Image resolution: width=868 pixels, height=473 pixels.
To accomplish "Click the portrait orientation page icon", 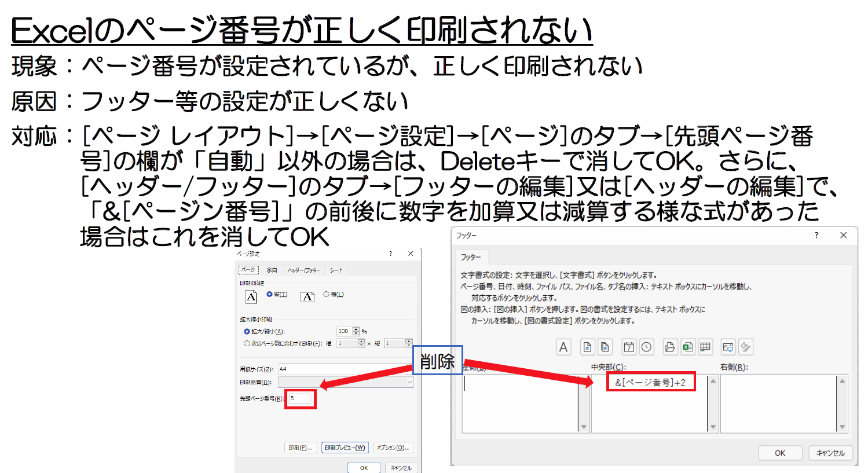I will [x=251, y=297].
